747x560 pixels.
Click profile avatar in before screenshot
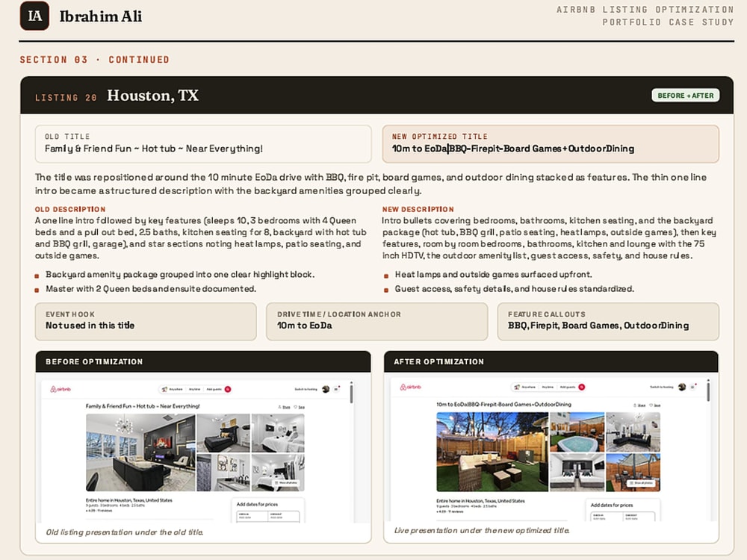coord(326,389)
